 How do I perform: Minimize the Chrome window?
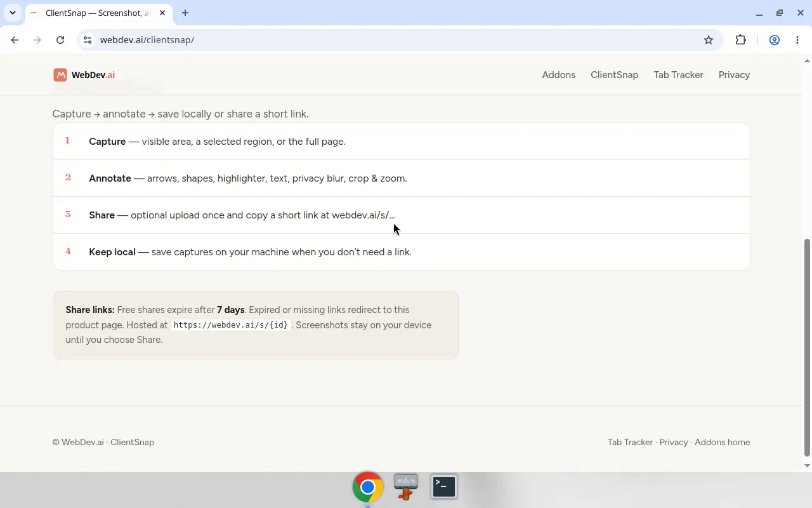tap(759, 13)
